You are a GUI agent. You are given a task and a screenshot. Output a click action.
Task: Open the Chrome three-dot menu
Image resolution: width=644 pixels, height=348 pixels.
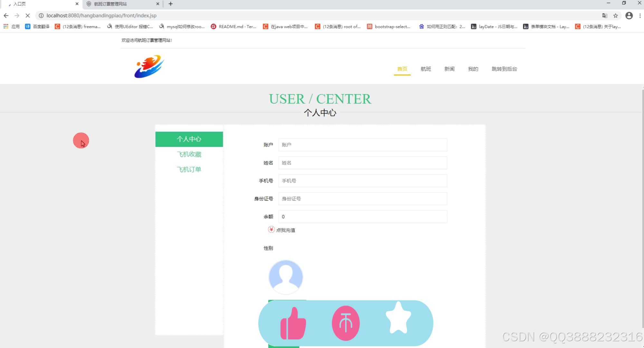click(x=639, y=15)
